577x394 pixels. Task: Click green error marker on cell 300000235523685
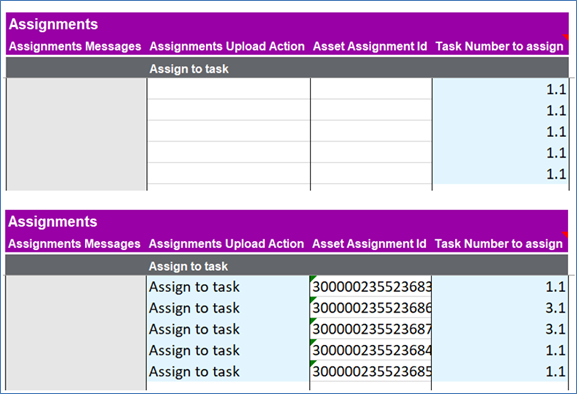314,363
